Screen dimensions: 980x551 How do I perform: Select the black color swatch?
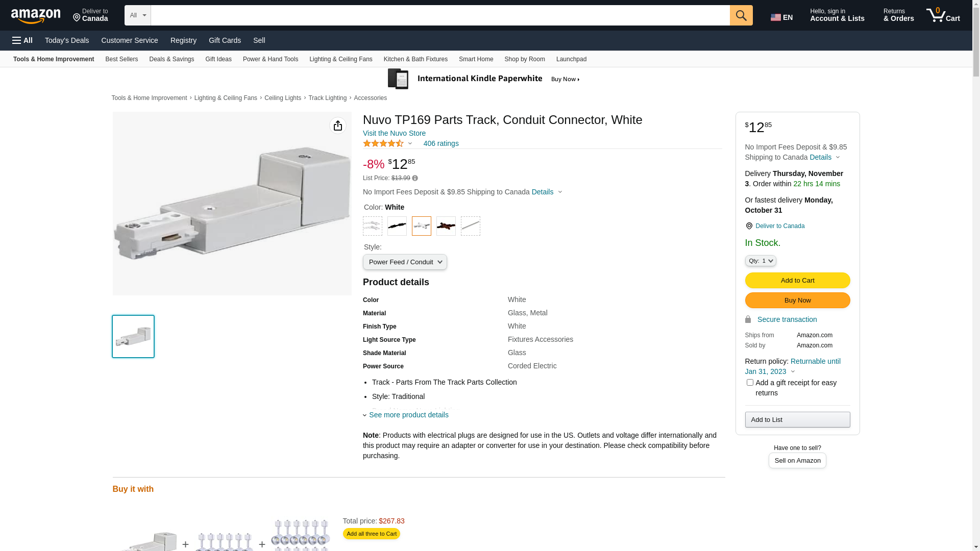click(x=397, y=226)
